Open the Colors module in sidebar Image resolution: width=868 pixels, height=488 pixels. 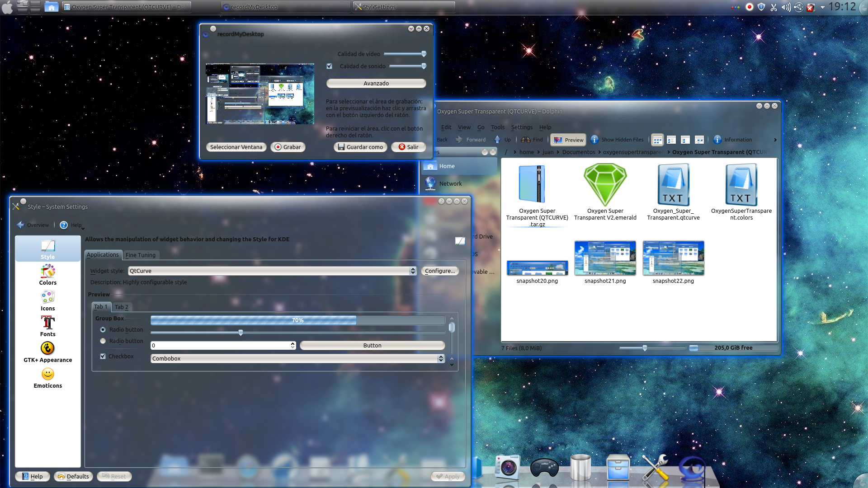47,275
